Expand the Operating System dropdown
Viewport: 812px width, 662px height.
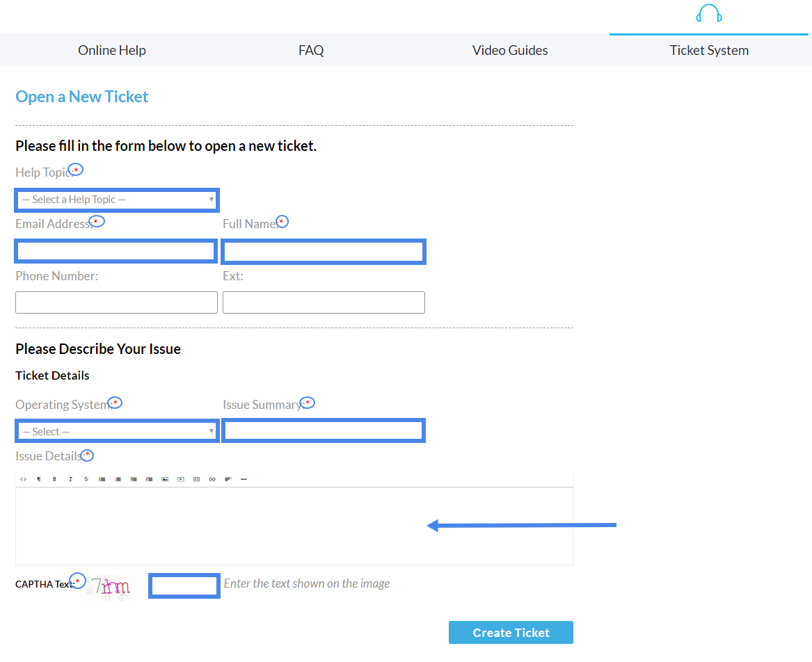[117, 431]
